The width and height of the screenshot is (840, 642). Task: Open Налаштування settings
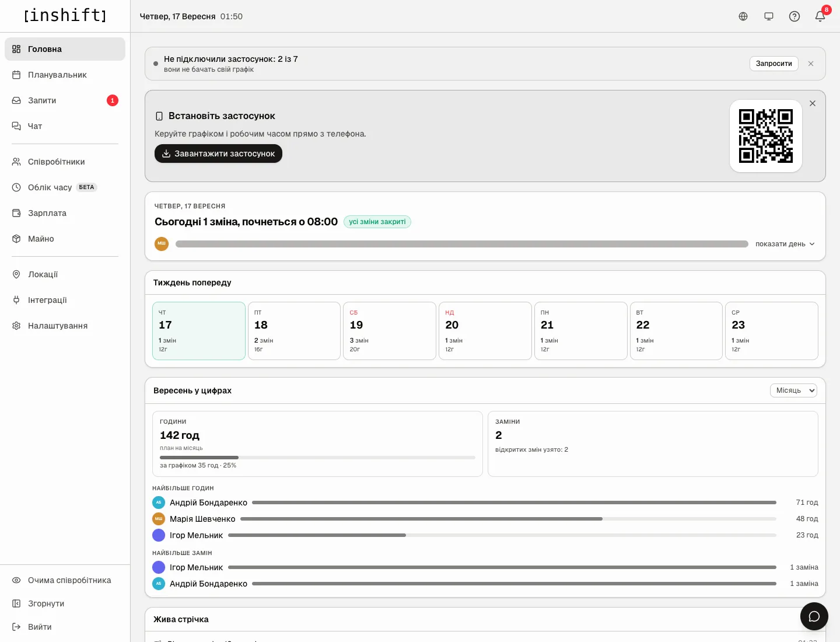[65, 326]
